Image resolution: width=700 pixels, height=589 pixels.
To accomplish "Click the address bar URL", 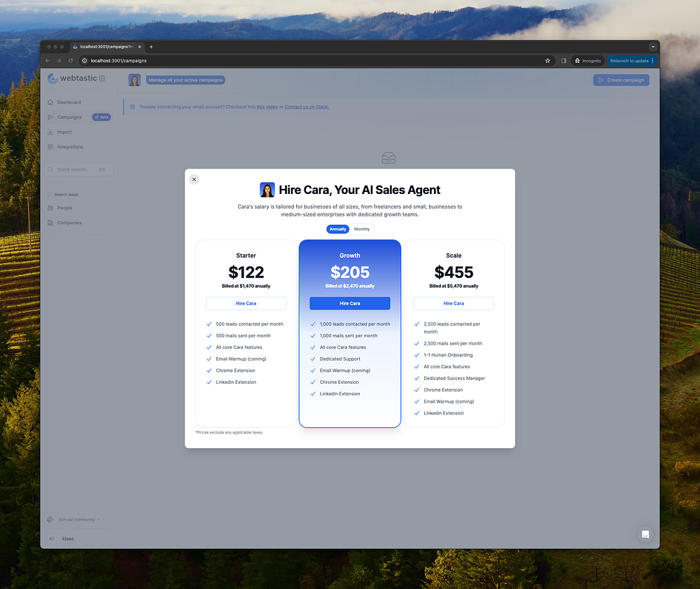I will pos(119,61).
